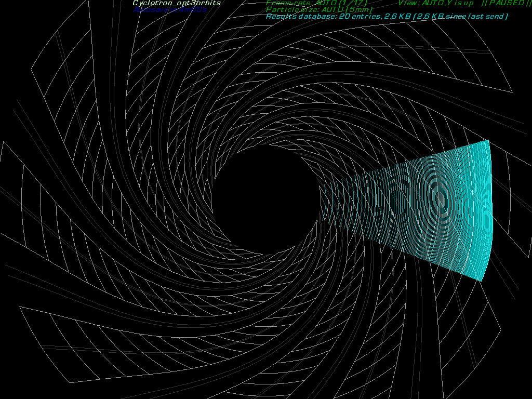Click the Frame-rate AUTO (1/17) setting
Viewport: 532px width, 399px height.
click(x=320, y=3)
